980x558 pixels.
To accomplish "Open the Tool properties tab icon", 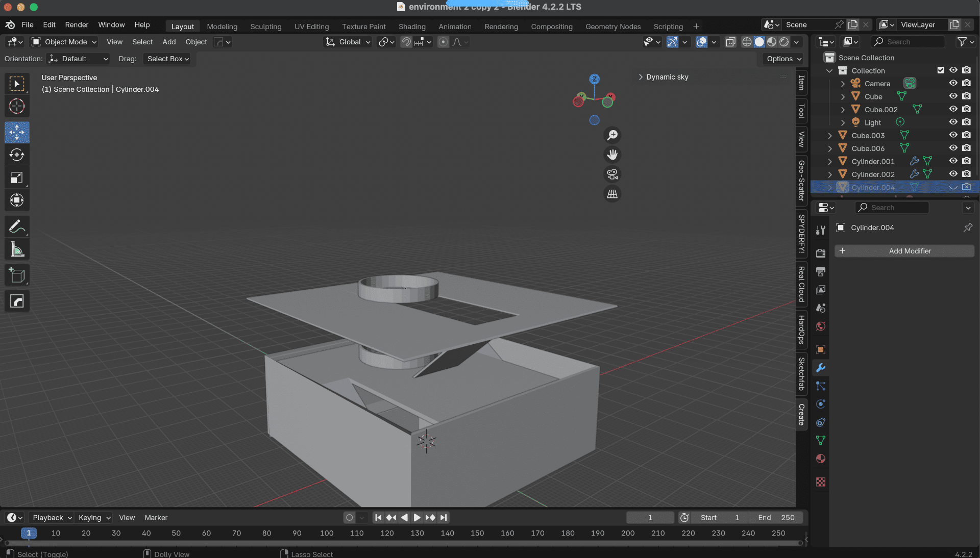I will pos(821,230).
